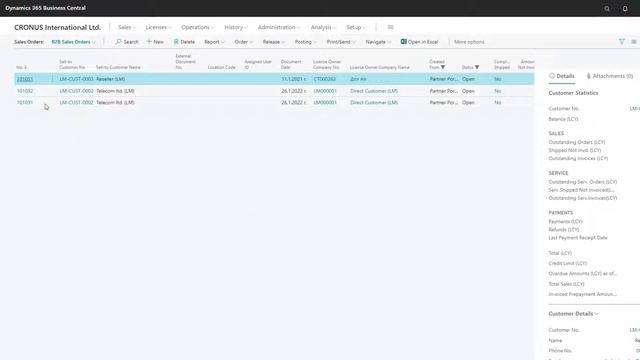Open the Operations navigation menu
The width and height of the screenshot is (640, 360).
(x=198, y=27)
